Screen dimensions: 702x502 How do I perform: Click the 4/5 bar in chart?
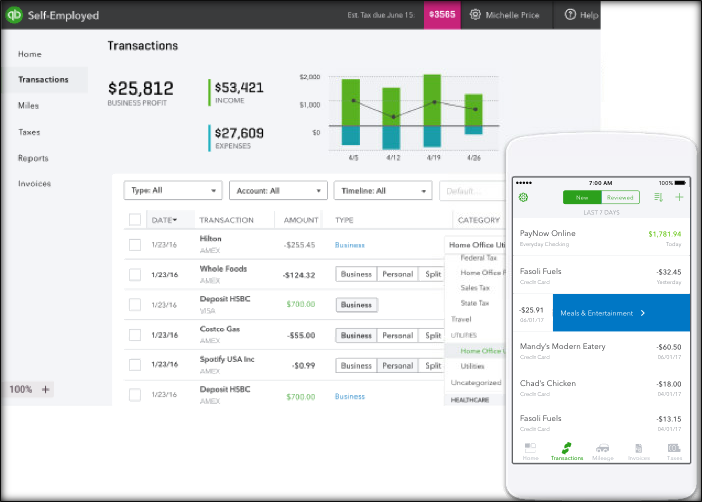pos(351,112)
